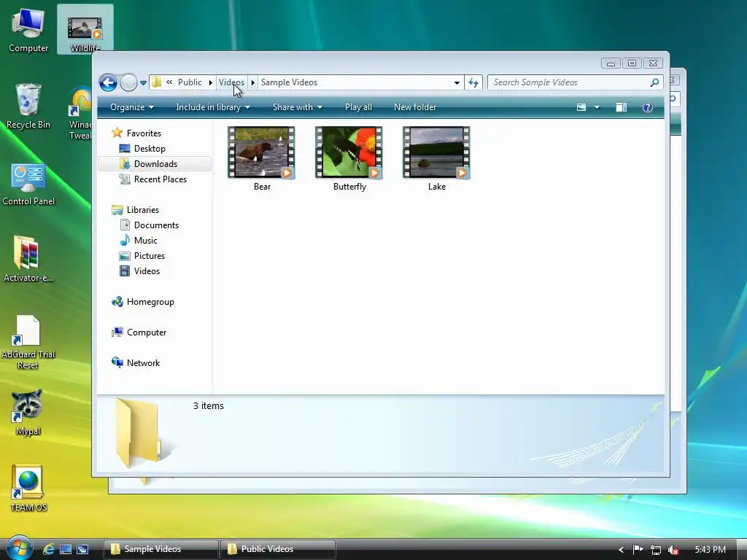
Task: Switch to Public Videos taskbar button
Action: click(278, 549)
